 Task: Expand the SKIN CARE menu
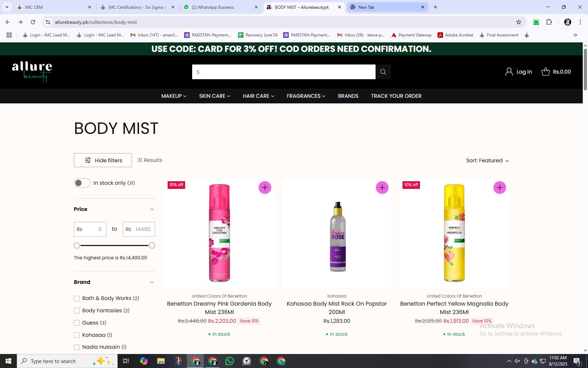(215, 96)
